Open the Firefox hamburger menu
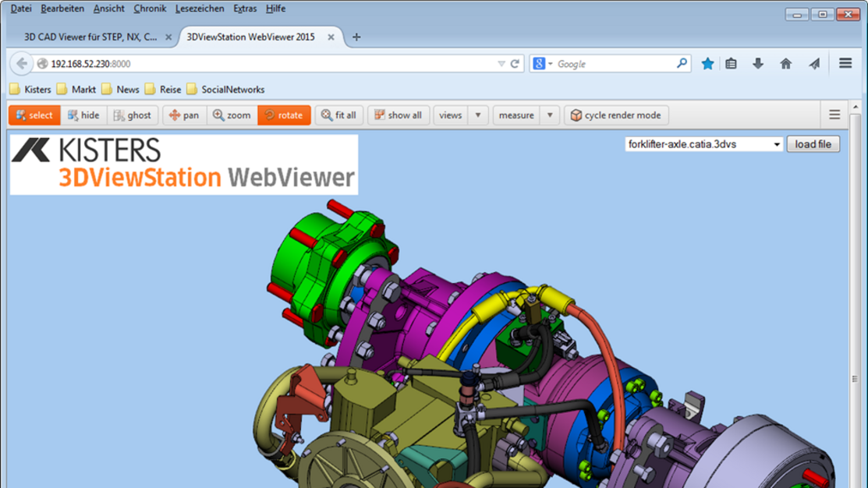Viewport: 868px width, 488px height. tap(845, 64)
